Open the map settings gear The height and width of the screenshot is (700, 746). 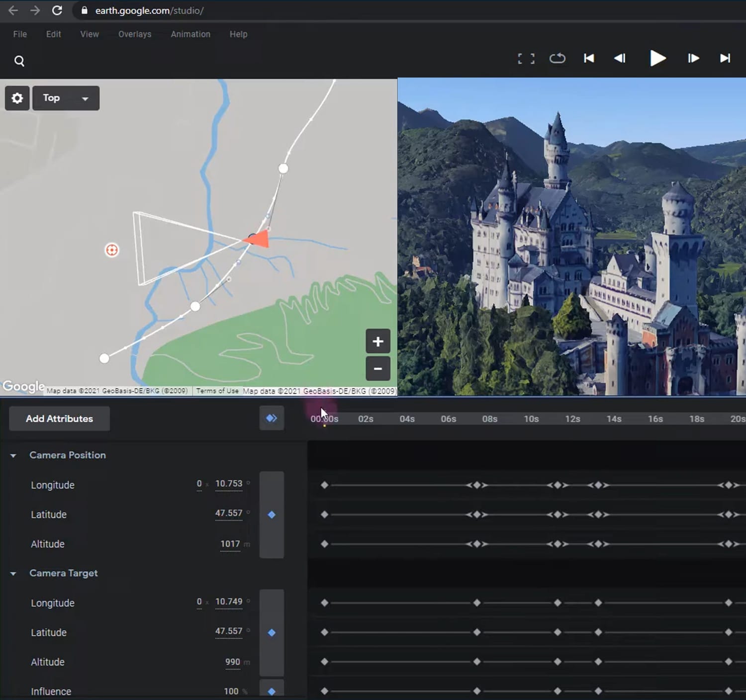[17, 98]
